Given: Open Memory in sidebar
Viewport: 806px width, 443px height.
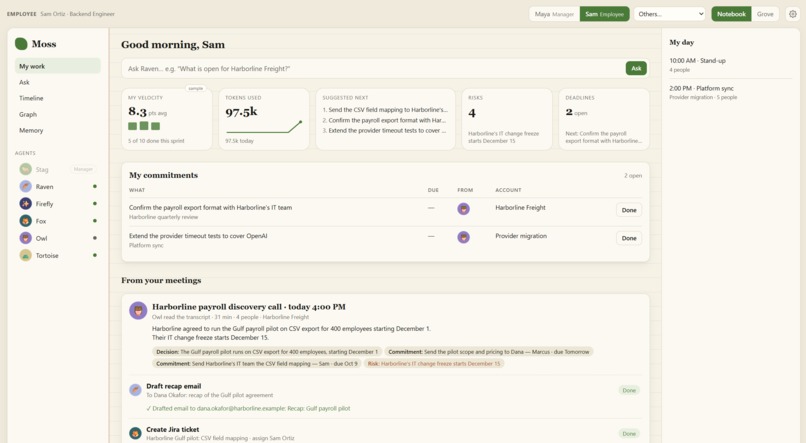Looking at the screenshot, I should coord(58,131).
